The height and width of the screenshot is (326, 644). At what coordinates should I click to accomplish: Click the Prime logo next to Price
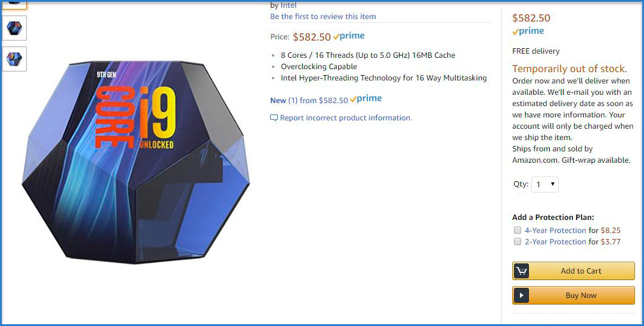pyautogui.click(x=349, y=36)
